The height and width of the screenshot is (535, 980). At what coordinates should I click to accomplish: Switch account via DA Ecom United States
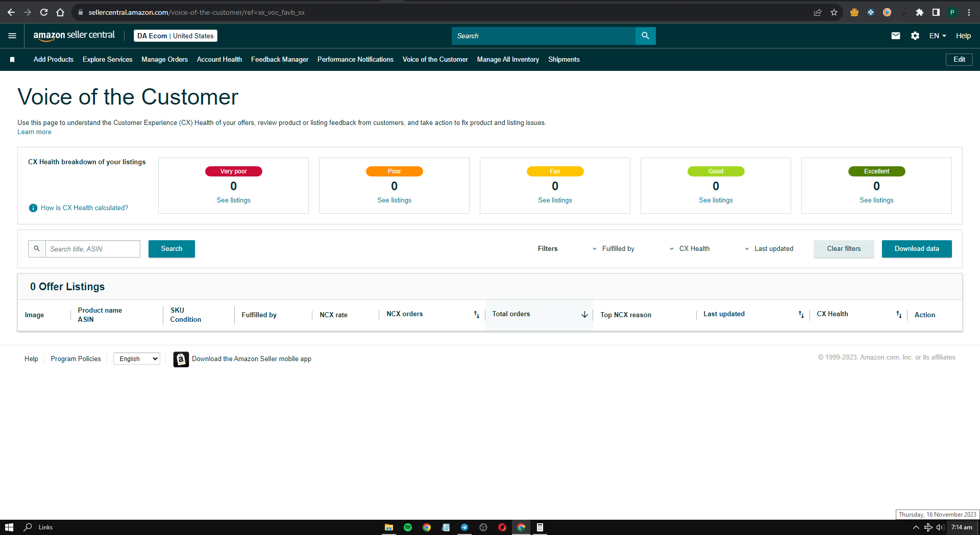point(176,36)
